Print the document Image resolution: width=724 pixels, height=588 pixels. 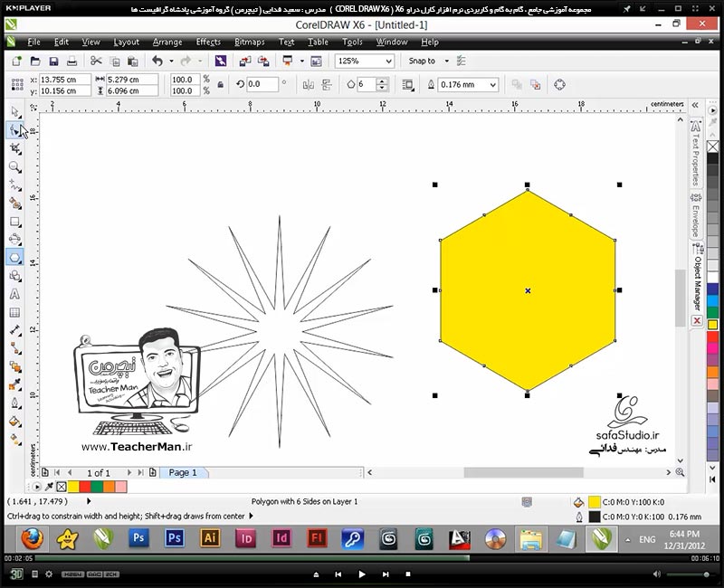pos(71,61)
